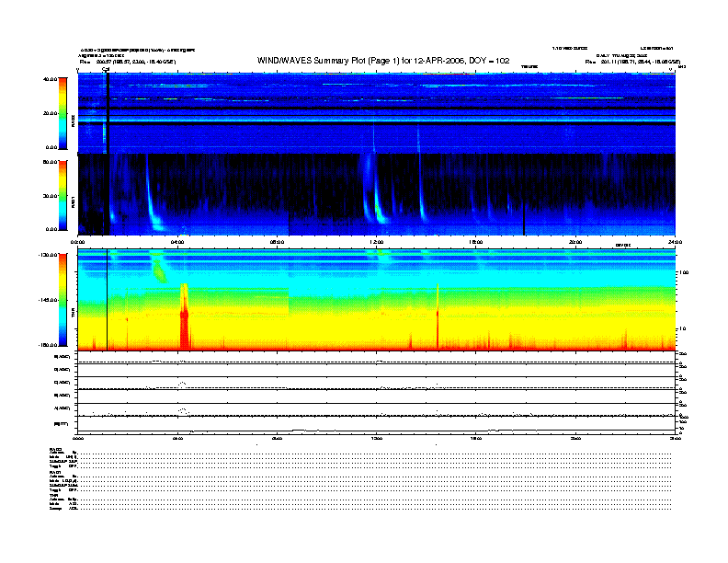Click the Cal marker above RAD2 panel

coord(106,70)
